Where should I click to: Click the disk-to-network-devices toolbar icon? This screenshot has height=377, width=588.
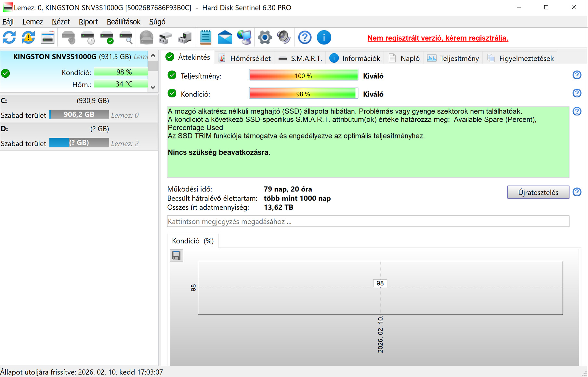(x=165, y=37)
